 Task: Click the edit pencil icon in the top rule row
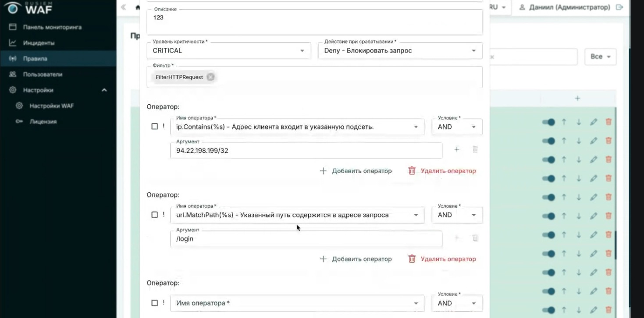[x=594, y=122]
